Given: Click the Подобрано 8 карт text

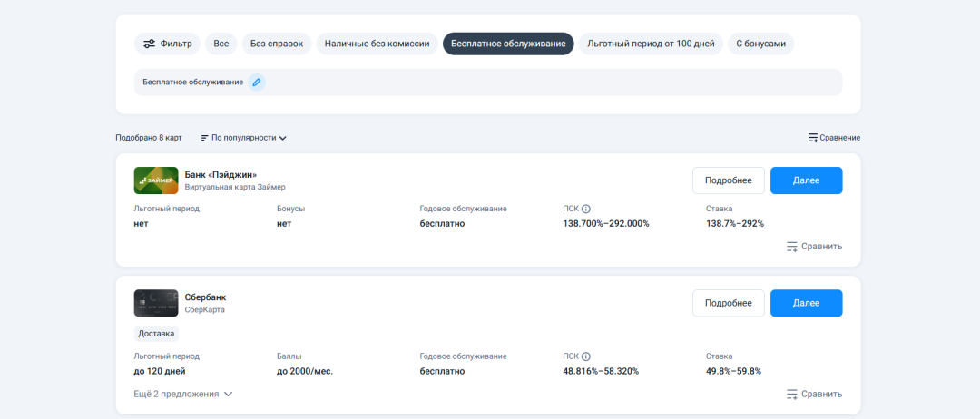Looking at the screenshot, I should point(149,138).
